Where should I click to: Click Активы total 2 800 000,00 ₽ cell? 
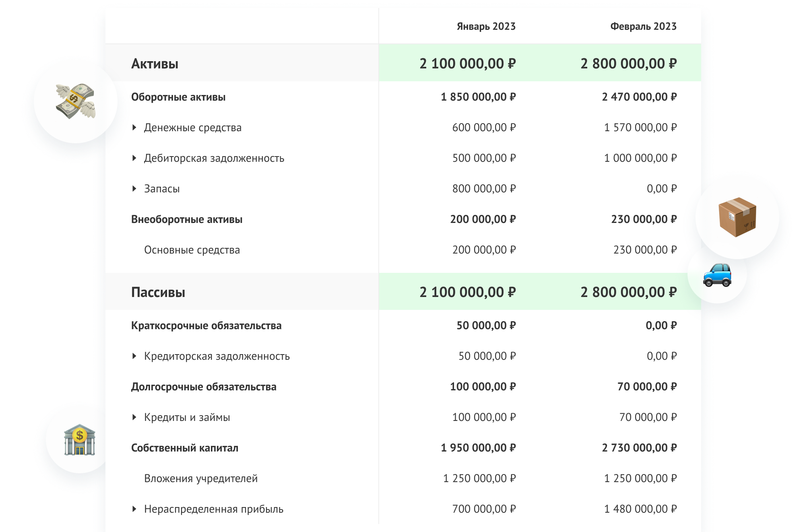[x=628, y=64]
